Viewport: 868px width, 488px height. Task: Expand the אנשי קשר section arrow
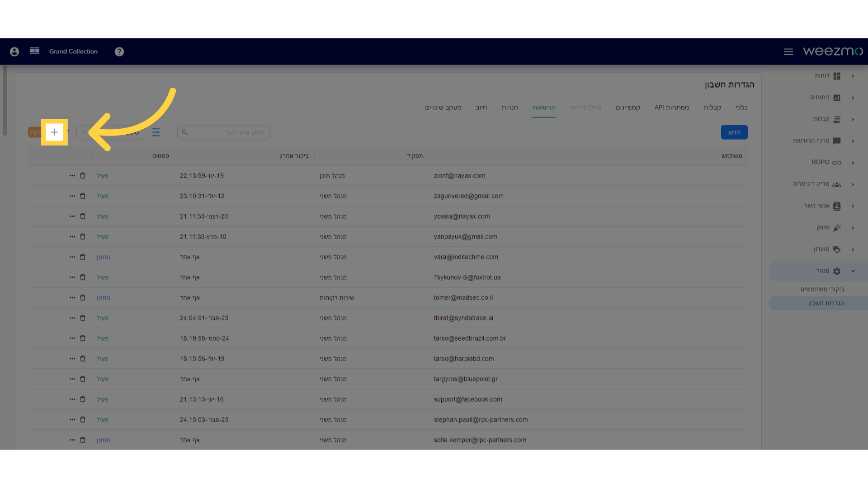853,206
